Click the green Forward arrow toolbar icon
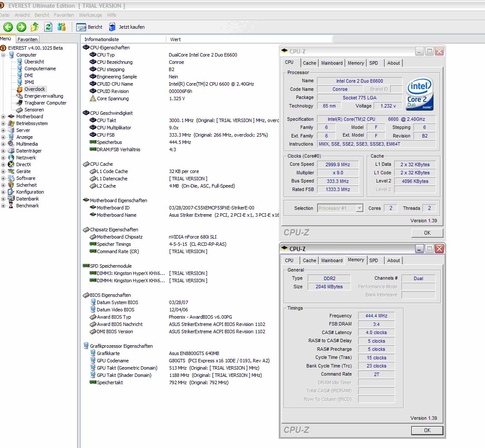The height and width of the screenshot is (448, 485). [x=21, y=27]
